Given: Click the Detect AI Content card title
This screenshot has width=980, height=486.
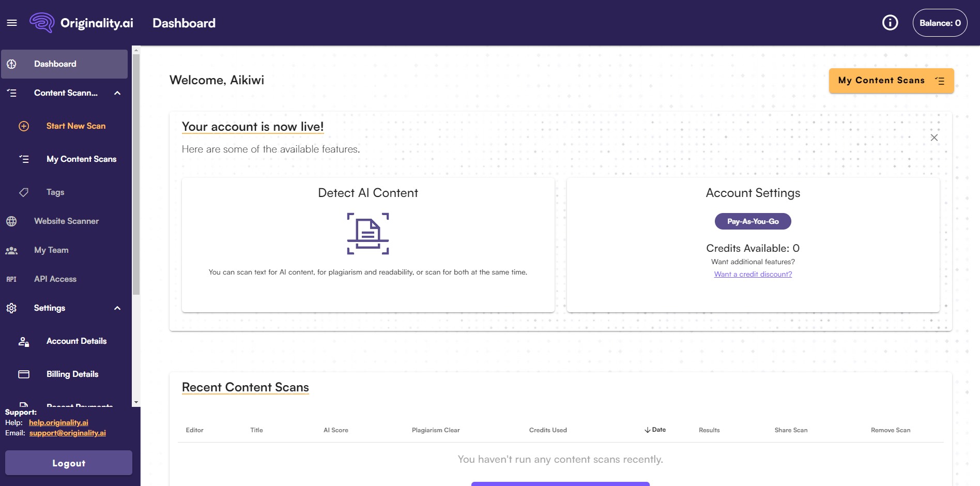Looking at the screenshot, I should (x=368, y=193).
